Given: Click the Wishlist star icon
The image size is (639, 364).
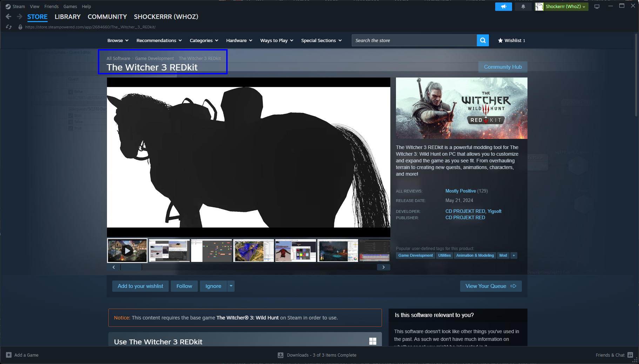Looking at the screenshot, I should pos(500,40).
